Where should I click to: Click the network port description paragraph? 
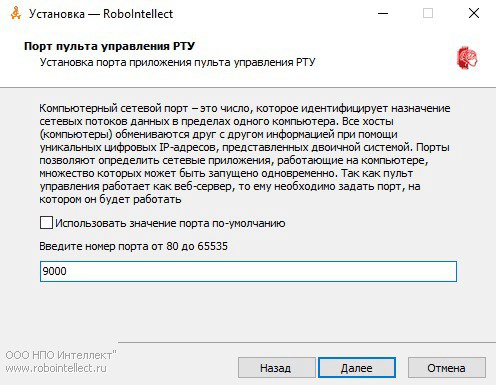click(x=245, y=154)
